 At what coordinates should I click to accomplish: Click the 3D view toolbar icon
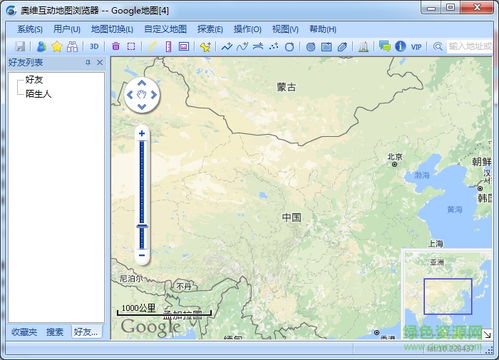(x=94, y=46)
